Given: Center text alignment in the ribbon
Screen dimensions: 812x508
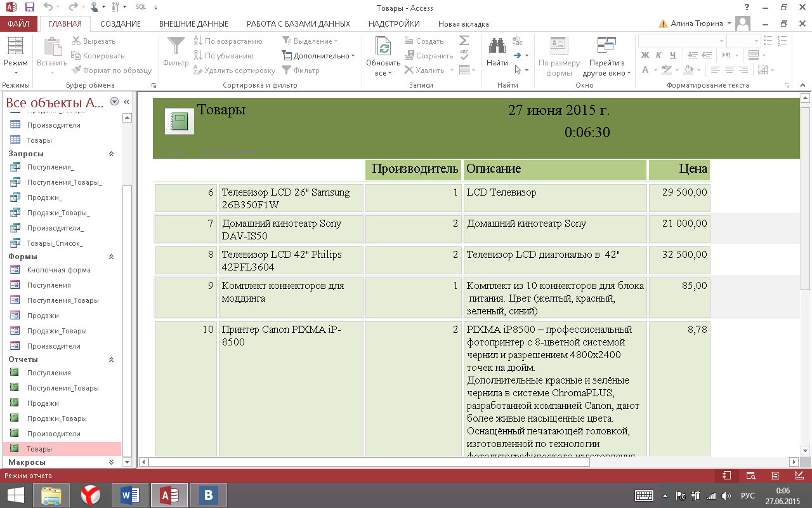Looking at the screenshot, I should 730,70.
